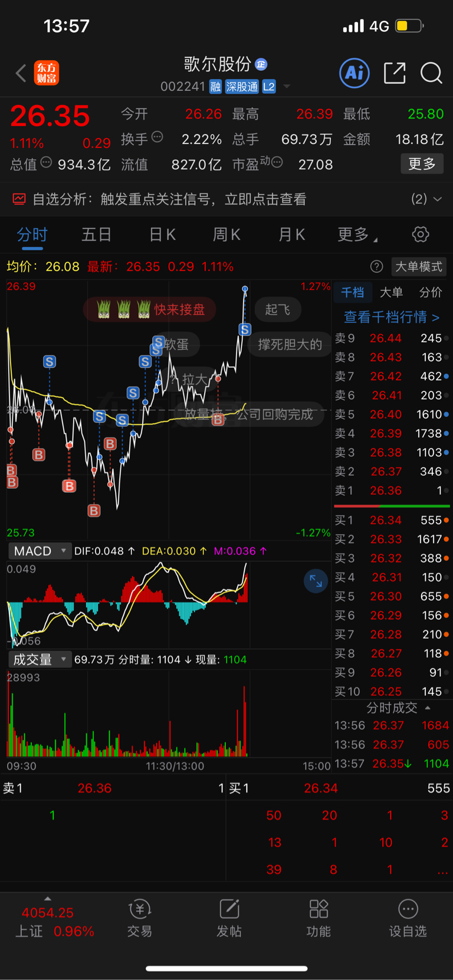The height and width of the screenshot is (980, 453).
Task: Open 更多 chart period dropdown
Action: (357, 235)
